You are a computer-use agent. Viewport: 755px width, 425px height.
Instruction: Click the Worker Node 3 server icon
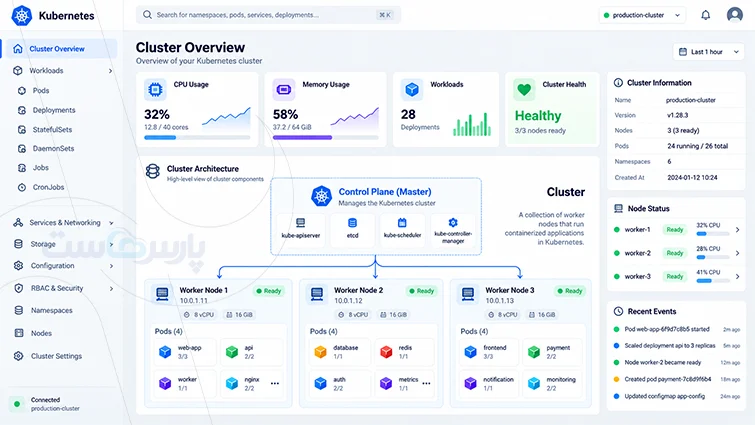(x=468, y=294)
